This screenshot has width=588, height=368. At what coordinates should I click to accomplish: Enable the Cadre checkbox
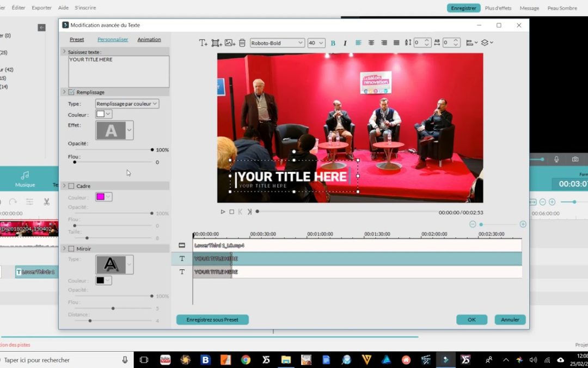71,185
